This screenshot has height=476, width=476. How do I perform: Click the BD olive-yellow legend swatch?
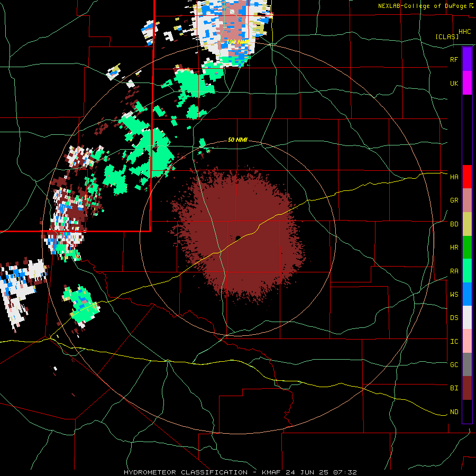(467, 224)
